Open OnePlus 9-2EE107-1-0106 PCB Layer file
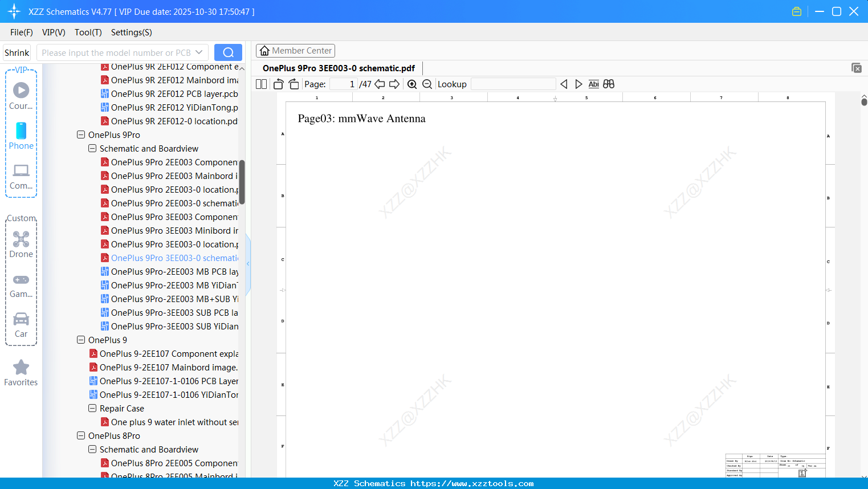This screenshot has height=489, width=868. click(x=164, y=381)
